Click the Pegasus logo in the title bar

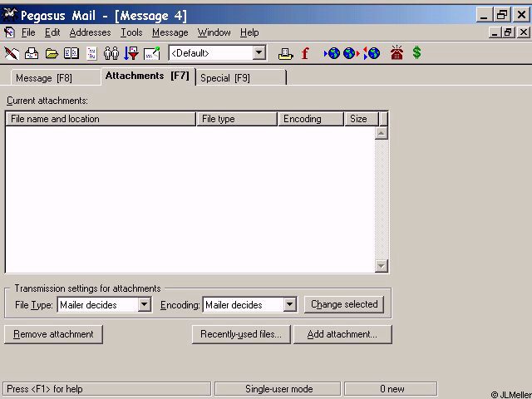9,15
